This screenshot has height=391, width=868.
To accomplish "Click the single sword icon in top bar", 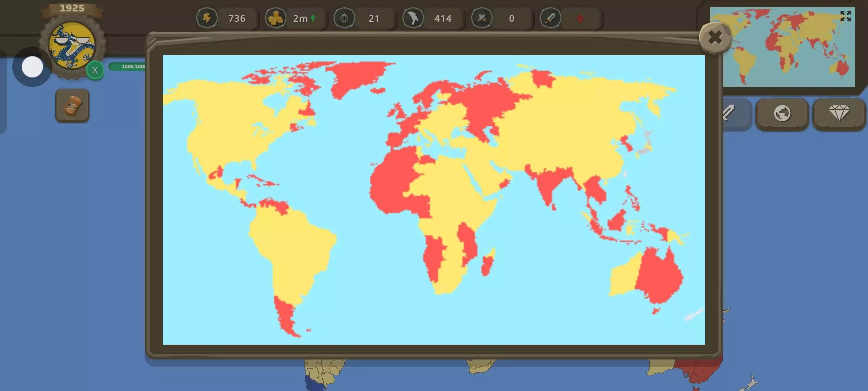I will (550, 18).
